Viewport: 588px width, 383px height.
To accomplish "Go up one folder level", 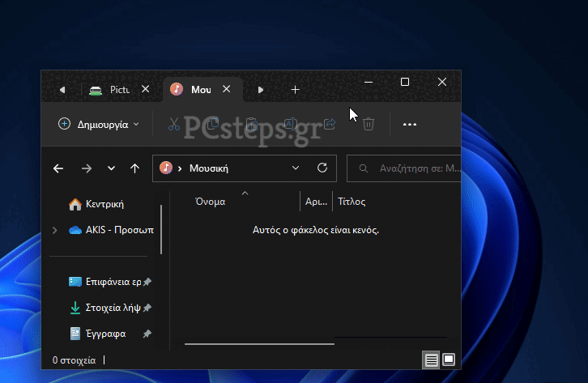I will [134, 168].
